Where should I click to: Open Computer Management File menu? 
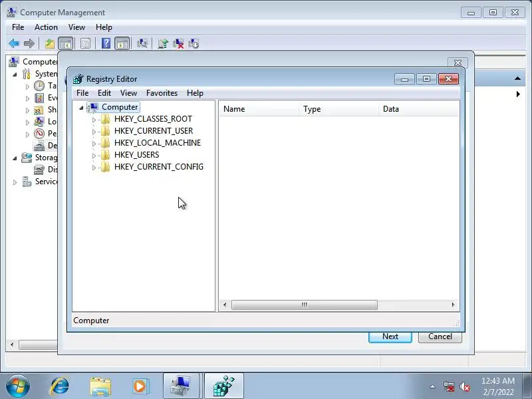click(x=18, y=27)
